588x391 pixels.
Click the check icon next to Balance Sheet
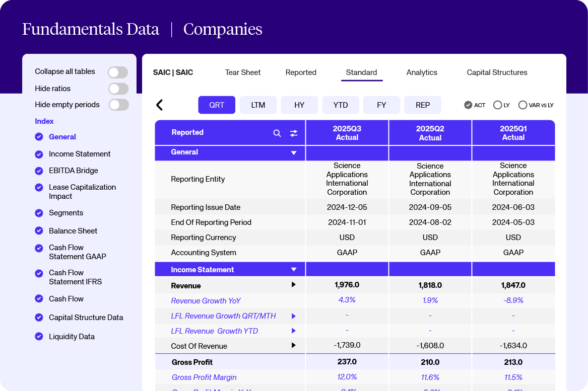pos(39,231)
